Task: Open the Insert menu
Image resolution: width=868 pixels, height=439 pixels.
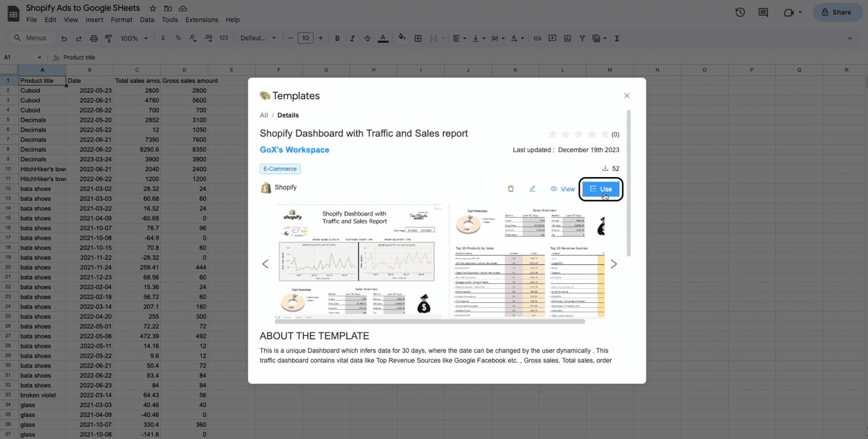Action: click(x=94, y=20)
